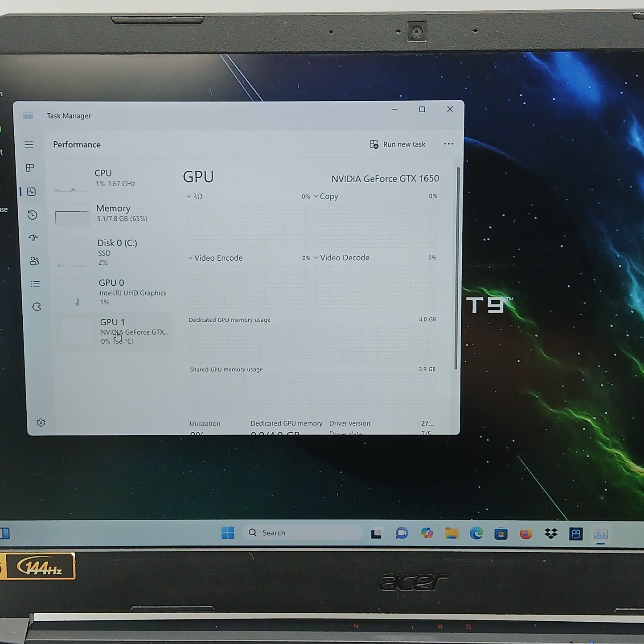Click the NVIDIA GeForce GTX 1650 title
This screenshot has width=644, height=644.
(x=385, y=179)
